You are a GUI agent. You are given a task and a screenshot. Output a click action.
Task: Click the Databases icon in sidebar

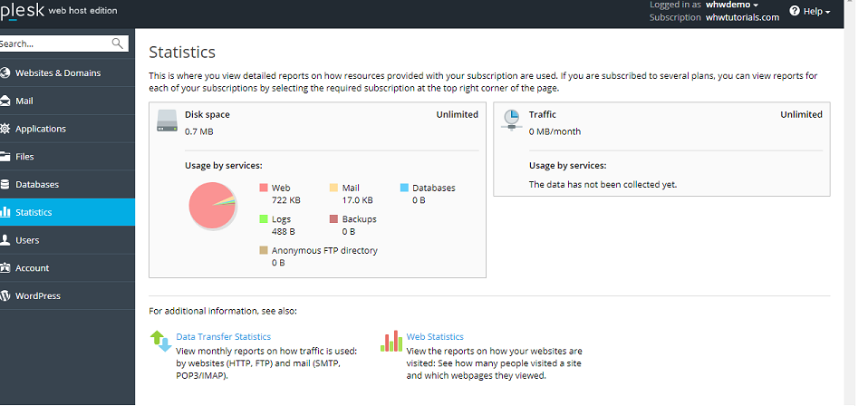5,185
